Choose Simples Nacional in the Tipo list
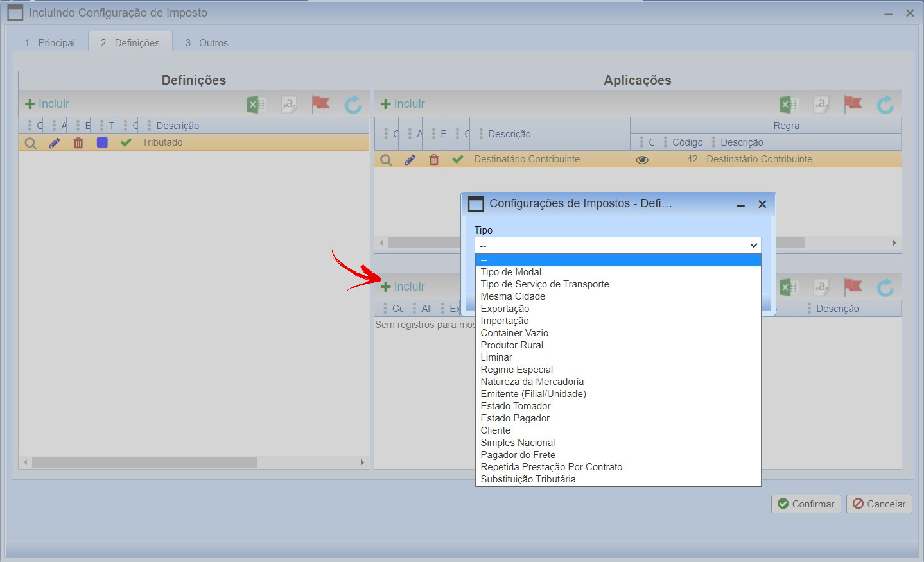924x562 pixels. tap(518, 443)
